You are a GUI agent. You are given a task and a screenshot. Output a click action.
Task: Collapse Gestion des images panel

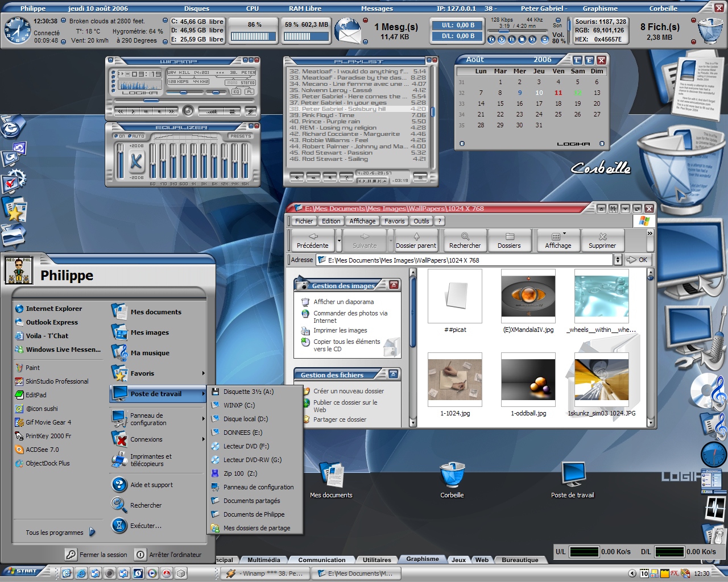pos(394,285)
